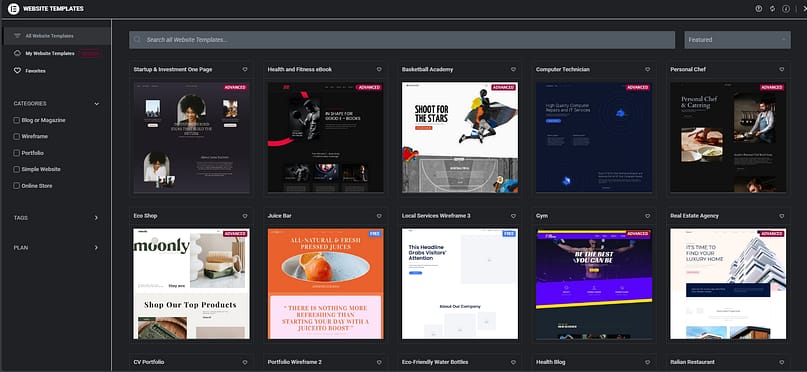Viewport: 807px width, 372px height.
Task: Tick the Portfolio category checkbox
Action: tap(16, 153)
